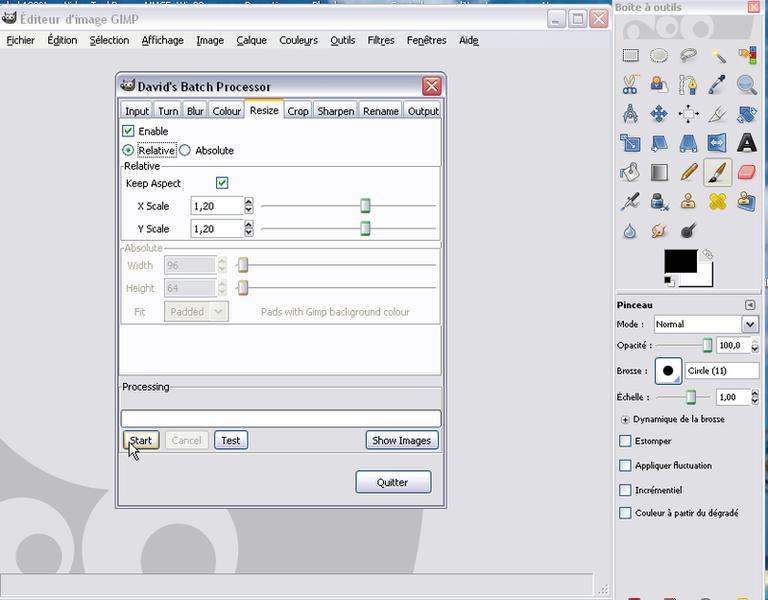Select the Eraser tool
Screen dimensions: 768x600
tap(747, 172)
